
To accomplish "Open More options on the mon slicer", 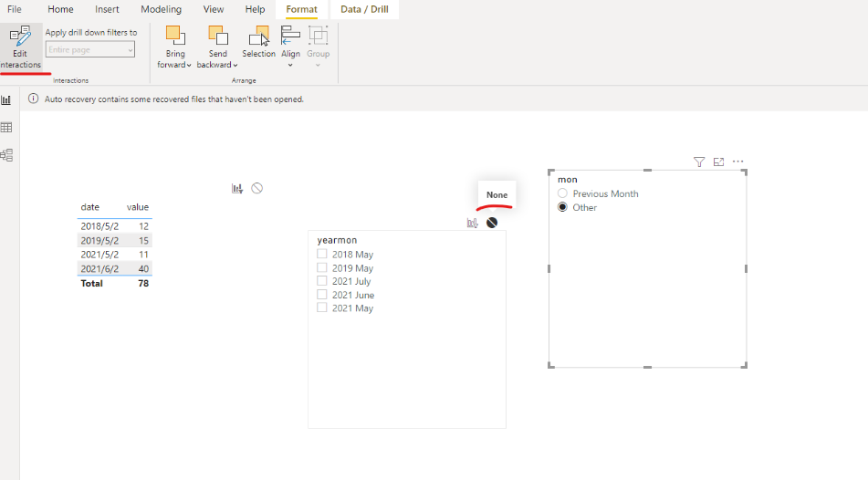I will 737,162.
